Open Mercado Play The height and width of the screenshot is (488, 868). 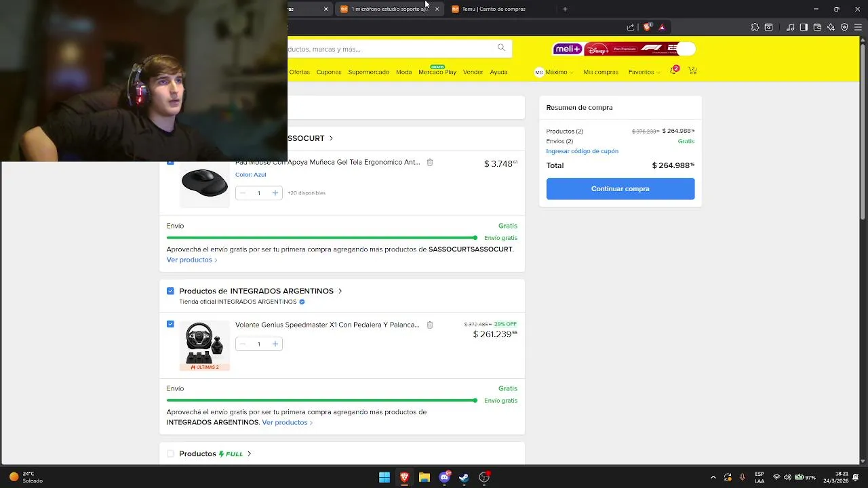click(x=437, y=72)
